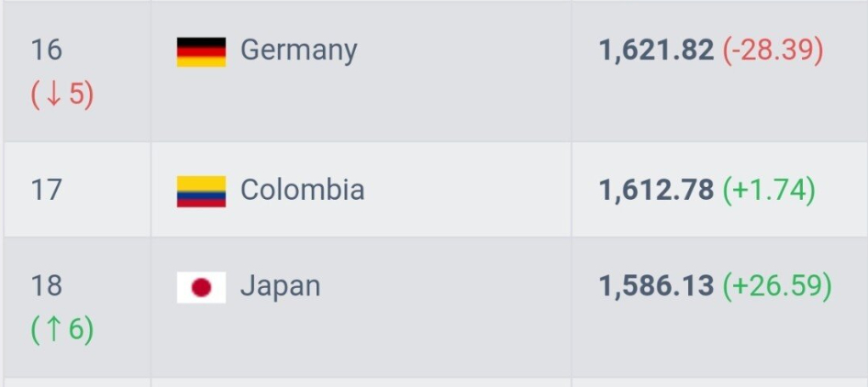Click Japan's points total 1,586.13
Viewport: 868px width, 387px height.
656,286
